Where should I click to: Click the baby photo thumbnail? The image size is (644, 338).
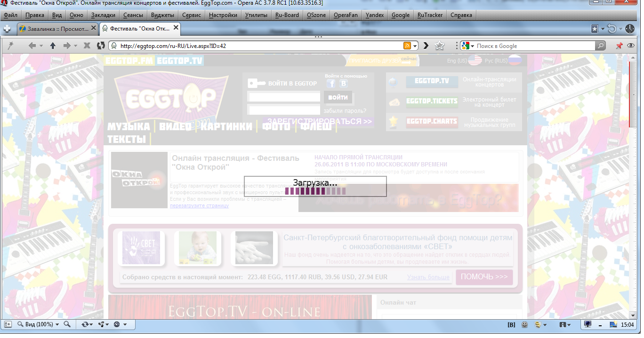(198, 247)
